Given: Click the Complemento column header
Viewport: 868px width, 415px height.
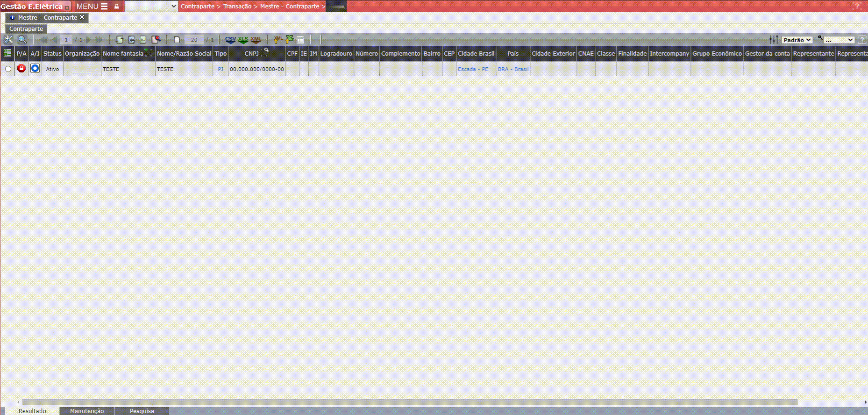Looking at the screenshot, I should [400, 54].
